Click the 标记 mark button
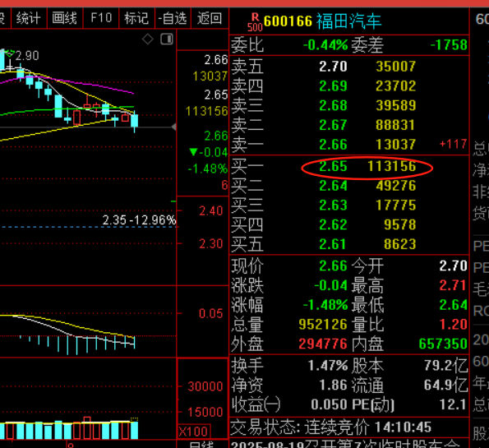 point(136,18)
